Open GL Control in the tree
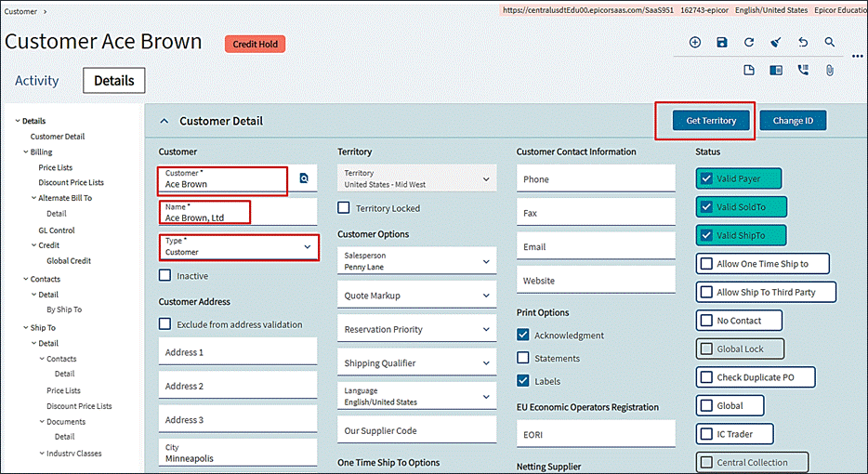The height and width of the screenshot is (474, 868). [57, 230]
